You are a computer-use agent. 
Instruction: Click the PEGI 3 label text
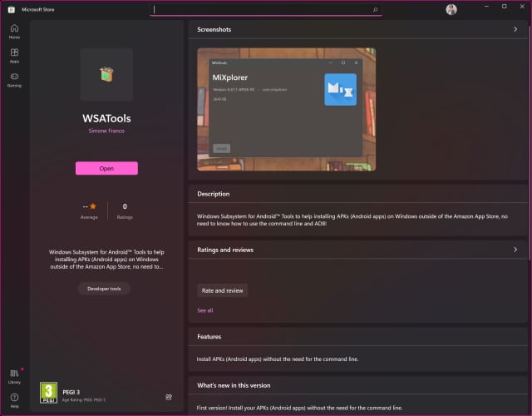71,392
